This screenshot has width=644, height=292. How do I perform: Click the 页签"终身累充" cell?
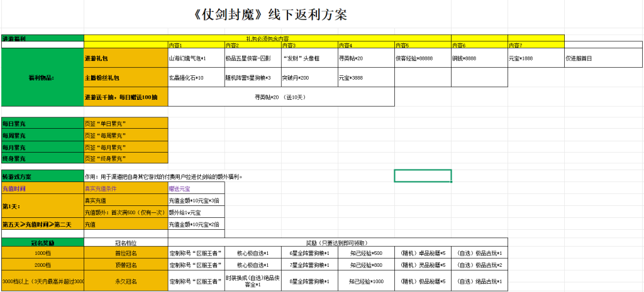click(126, 158)
